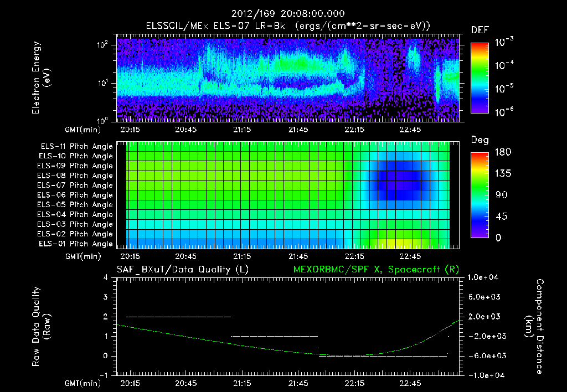Click the 'SAF_BXuT/Data Quality (L)' legend text
This screenshot has width=567, height=392.
[x=183, y=270]
